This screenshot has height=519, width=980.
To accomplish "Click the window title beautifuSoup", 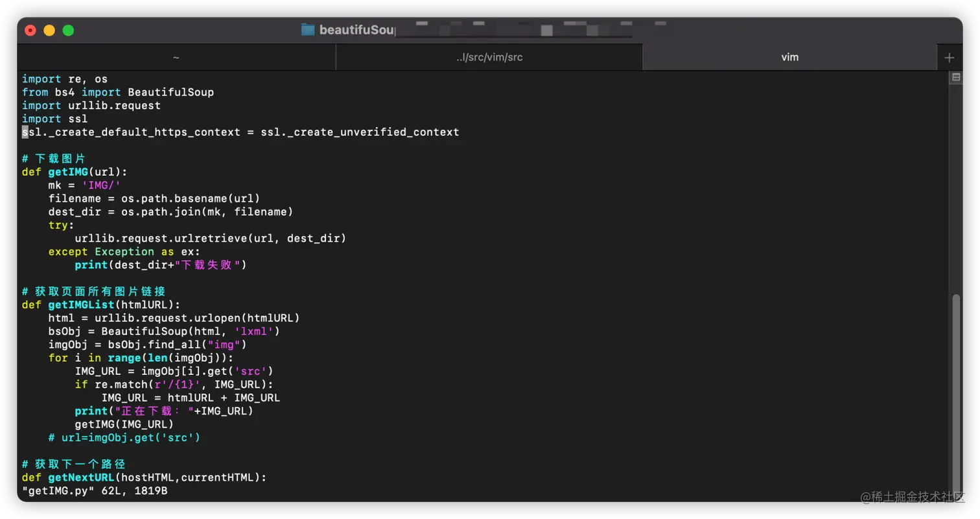I will 357,30.
